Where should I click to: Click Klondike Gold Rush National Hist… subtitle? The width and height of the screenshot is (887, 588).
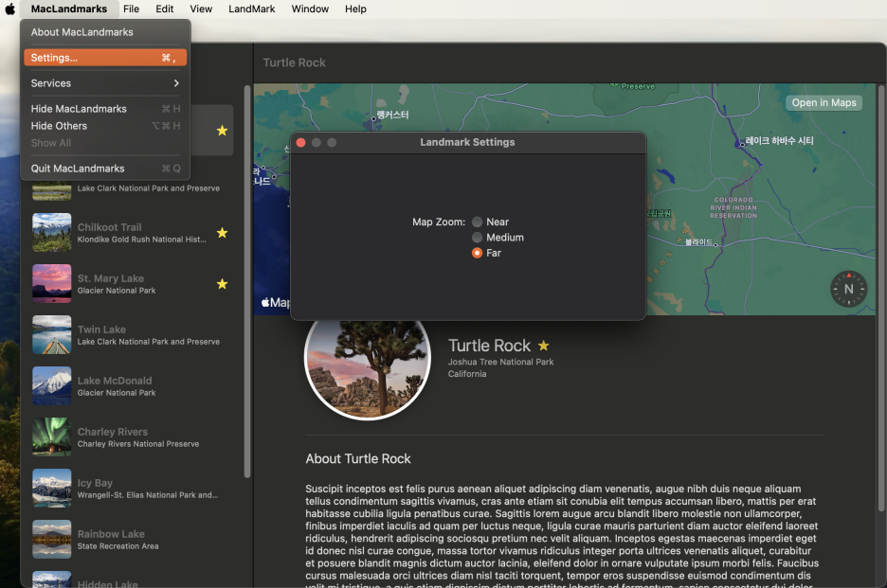pos(141,240)
